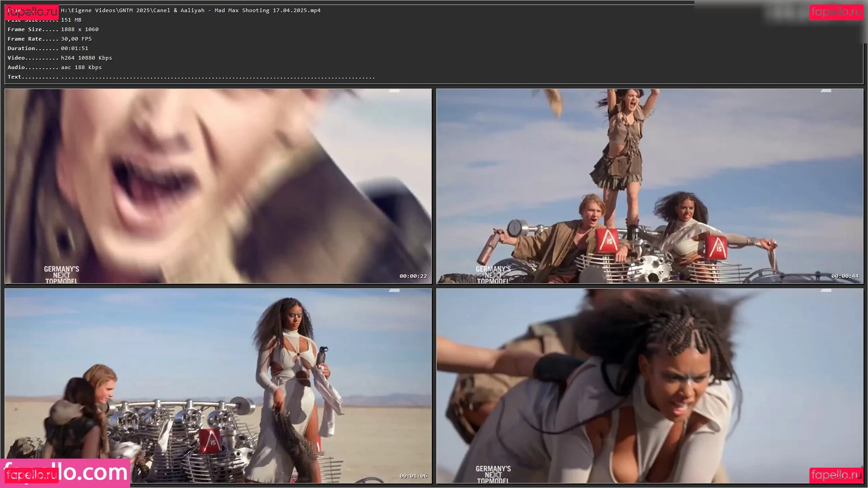Click the 00:00:22 timestamp label
This screenshot has width=868, height=488.
413,276
